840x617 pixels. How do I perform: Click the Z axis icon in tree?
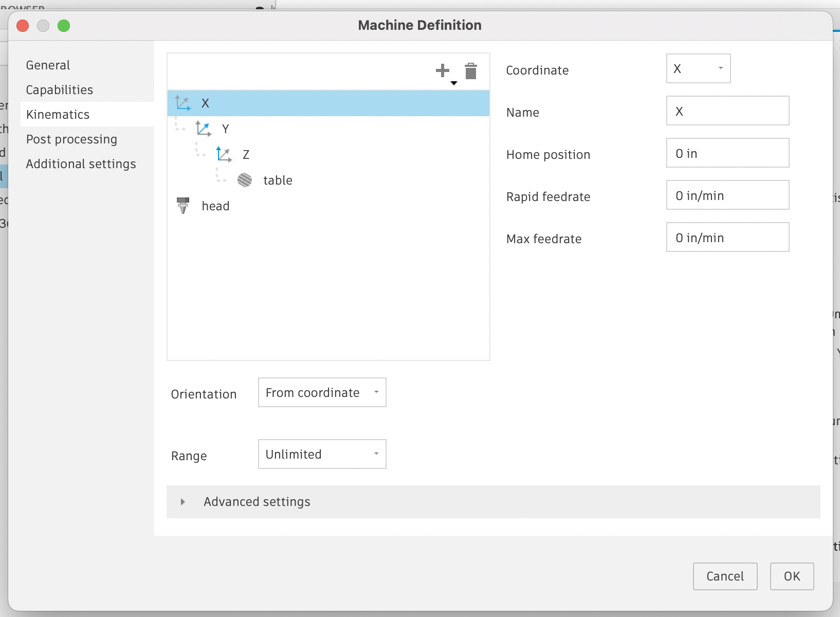pyautogui.click(x=224, y=154)
